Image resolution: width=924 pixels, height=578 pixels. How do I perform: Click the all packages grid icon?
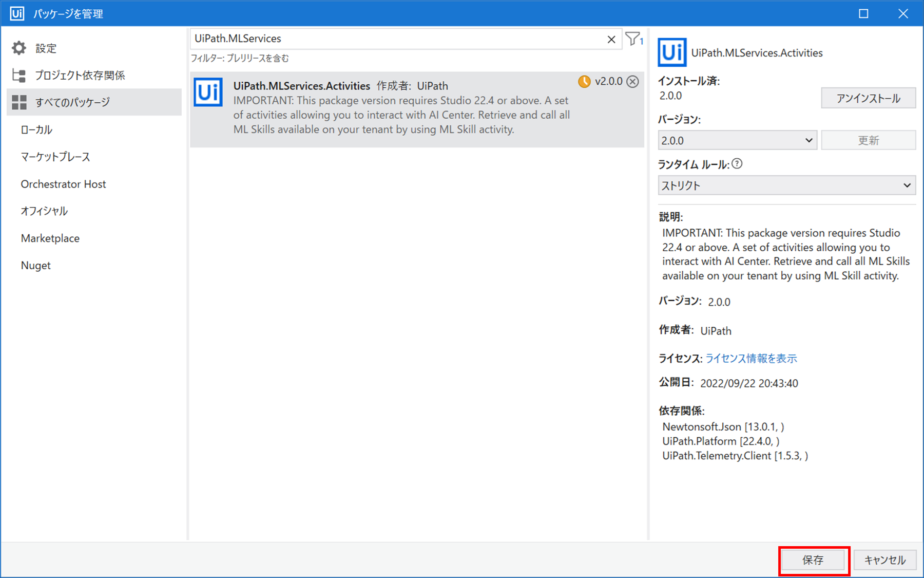(x=19, y=102)
